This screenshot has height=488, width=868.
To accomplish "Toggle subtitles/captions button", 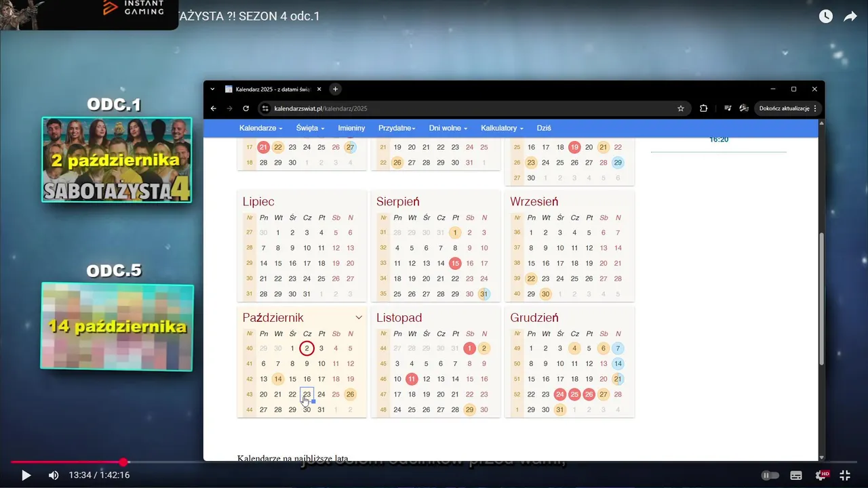I will click(796, 475).
